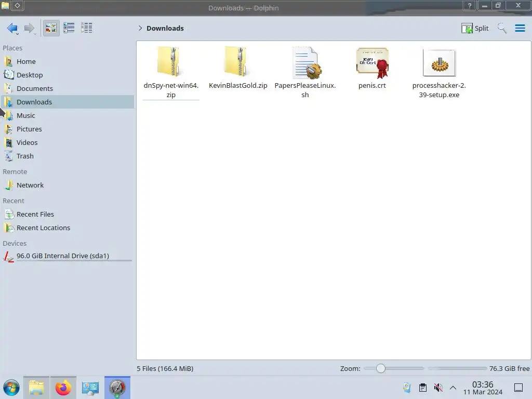Open the search magnifier
532x399 pixels.
coord(502,28)
